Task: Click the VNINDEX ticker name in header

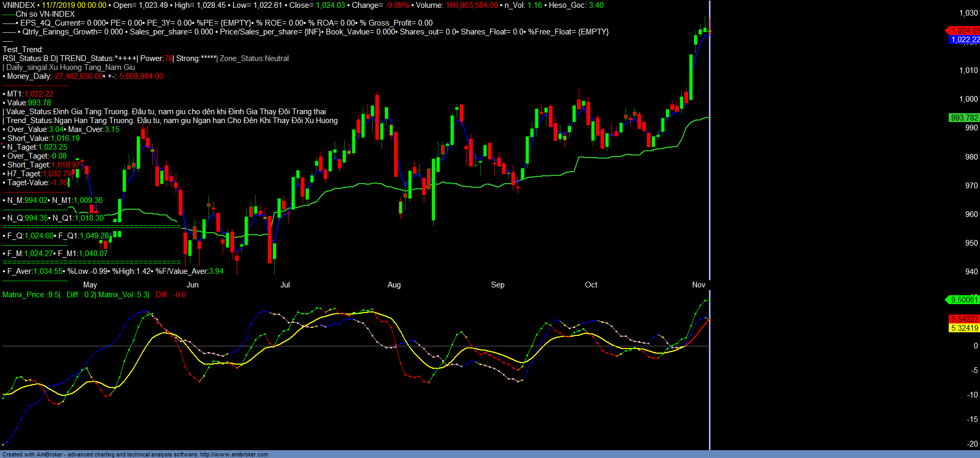Action: tap(19, 5)
